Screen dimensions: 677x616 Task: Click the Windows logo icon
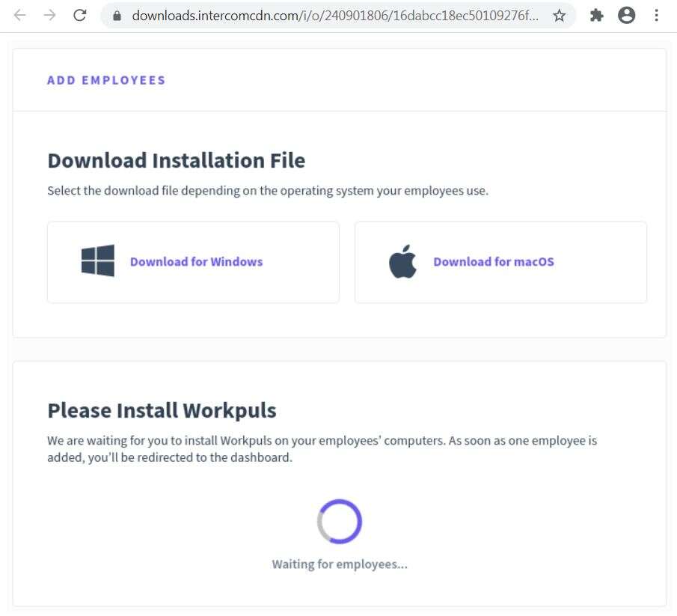pyautogui.click(x=98, y=261)
